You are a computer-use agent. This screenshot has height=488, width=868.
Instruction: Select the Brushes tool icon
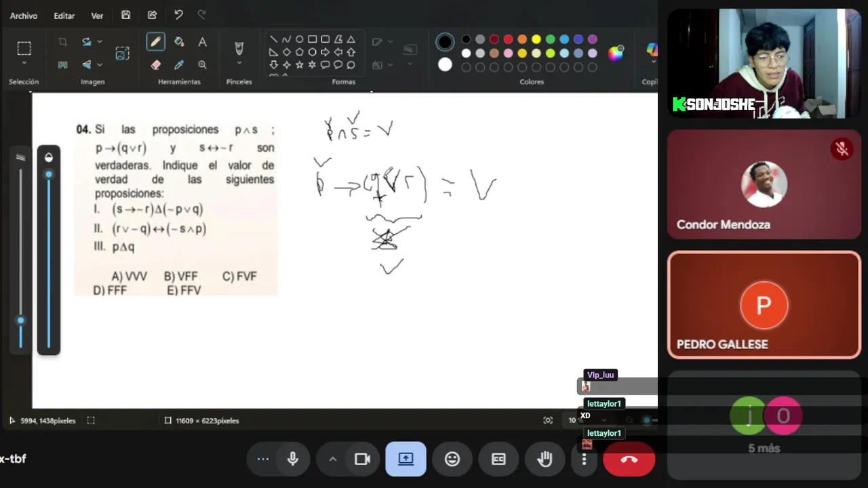tap(239, 48)
